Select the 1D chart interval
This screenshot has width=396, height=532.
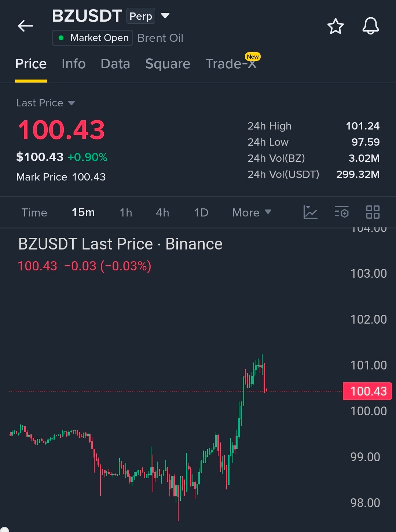pos(201,212)
